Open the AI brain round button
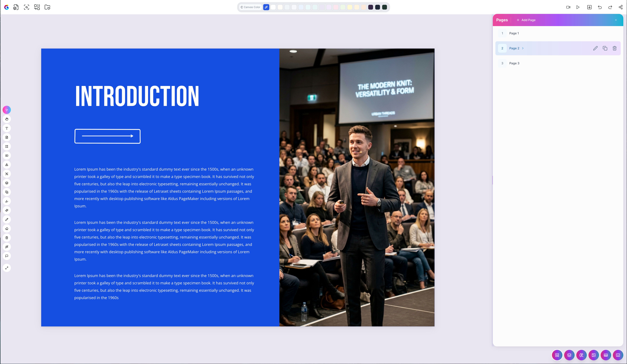Viewport: 627px width, 364px height. pyautogui.click(x=581, y=355)
